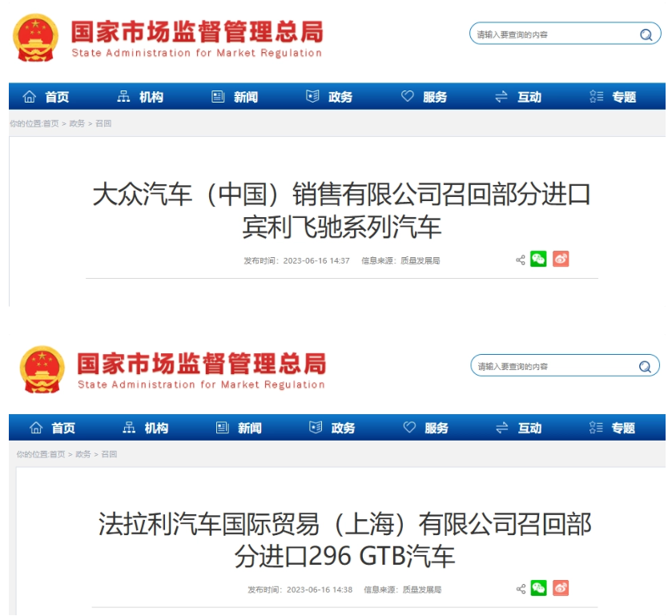The height and width of the screenshot is (616, 672).
Task: Share the Bentley recall article to WeChat
Action: point(538,259)
